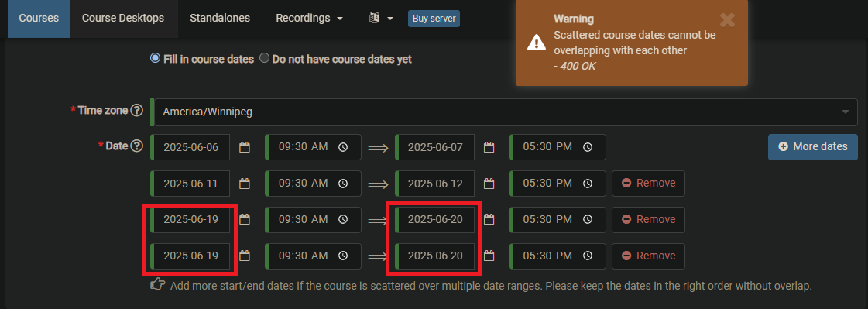Close the Warning notification
The image size is (868, 309).
click(727, 20)
